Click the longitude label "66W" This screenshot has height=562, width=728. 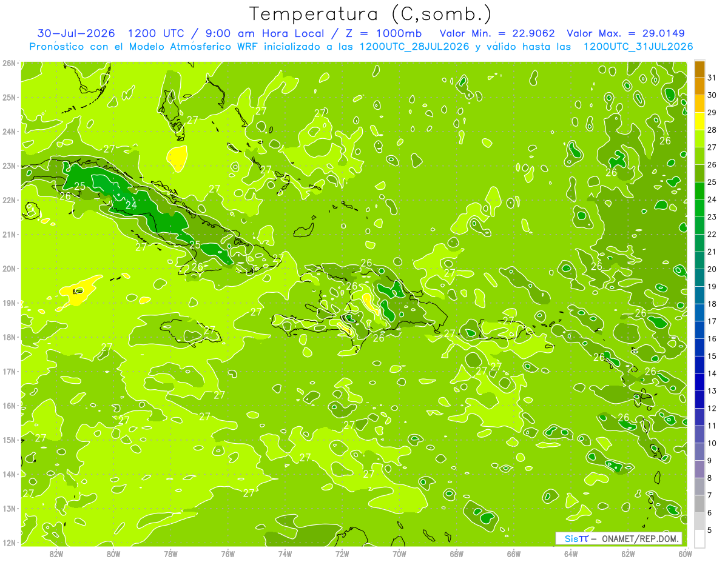pyautogui.click(x=514, y=554)
